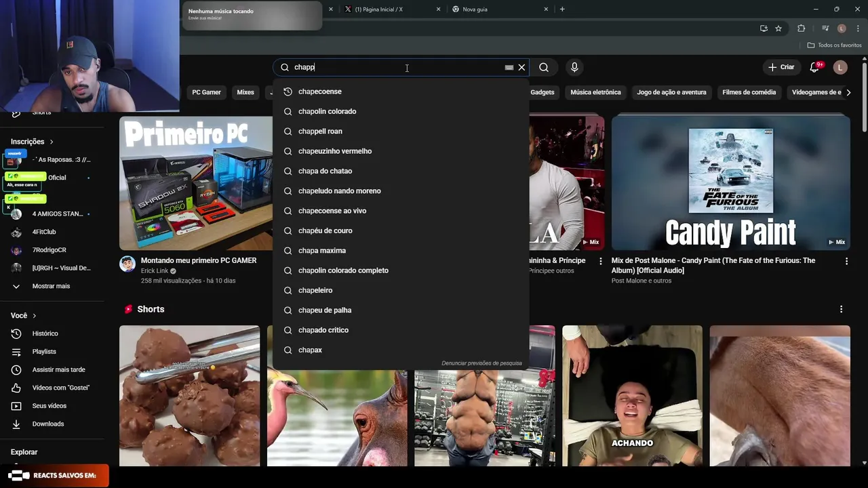The width and height of the screenshot is (868, 488).
Task: Select Jogo de ação e aventura chip
Action: click(671, 92)
